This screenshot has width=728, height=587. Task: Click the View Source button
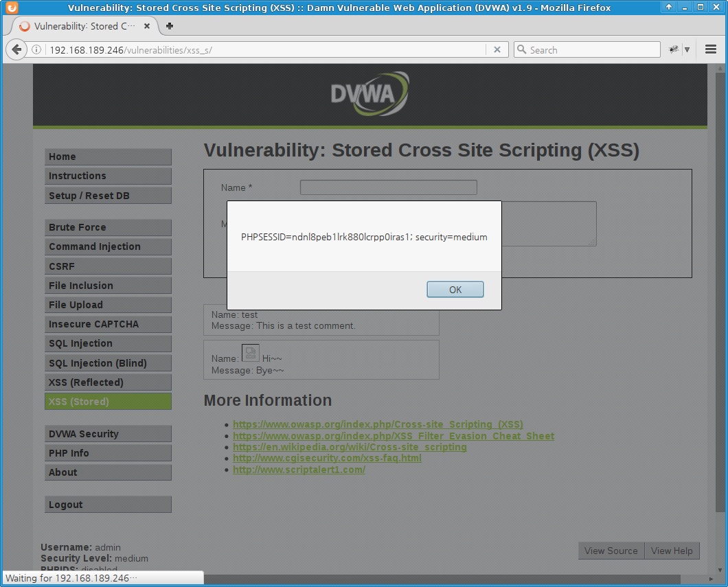pyautogui.click(x=611, y=551)
